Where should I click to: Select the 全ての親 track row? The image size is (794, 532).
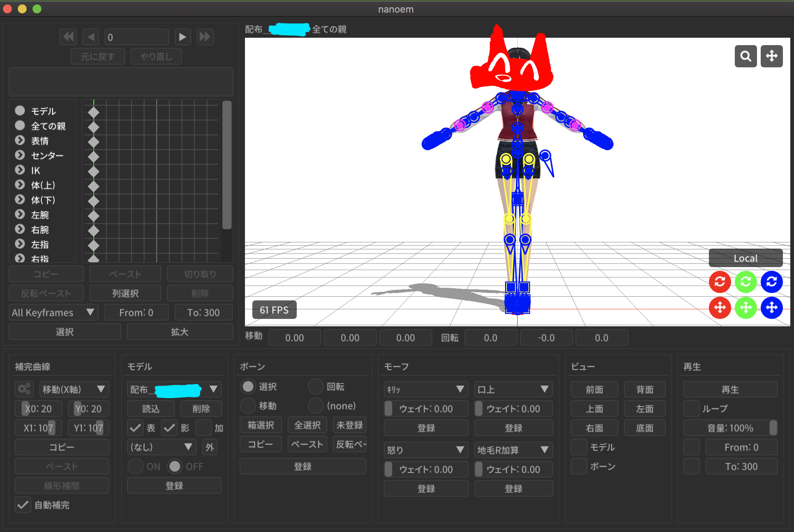[48, 126]
